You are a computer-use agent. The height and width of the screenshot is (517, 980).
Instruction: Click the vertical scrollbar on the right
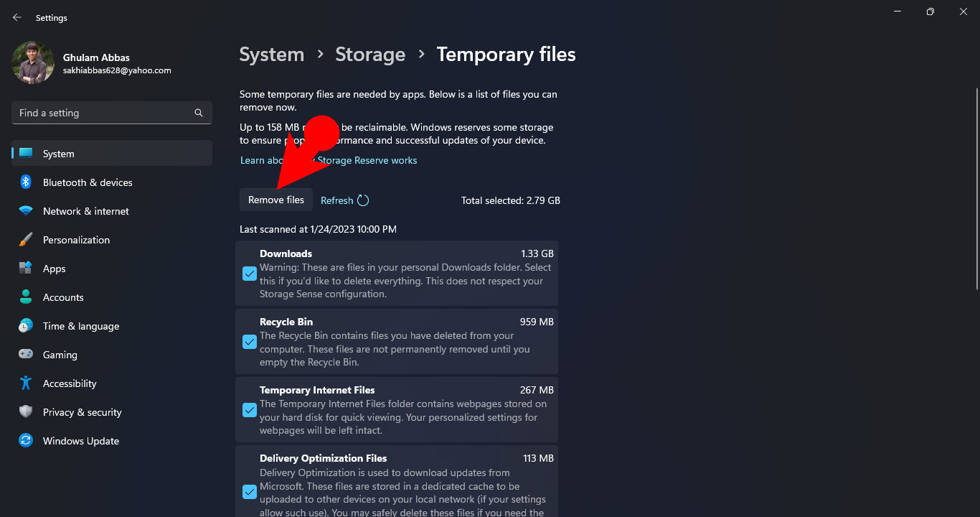pos(977,188)
